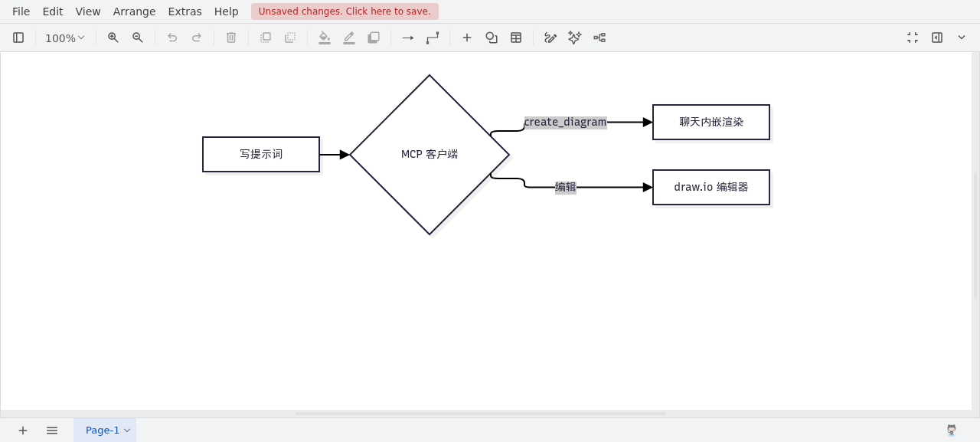Viewport: 980px width, 442px height.
Task: Toggle fullscreen mode
Action: tap(913, 38)
